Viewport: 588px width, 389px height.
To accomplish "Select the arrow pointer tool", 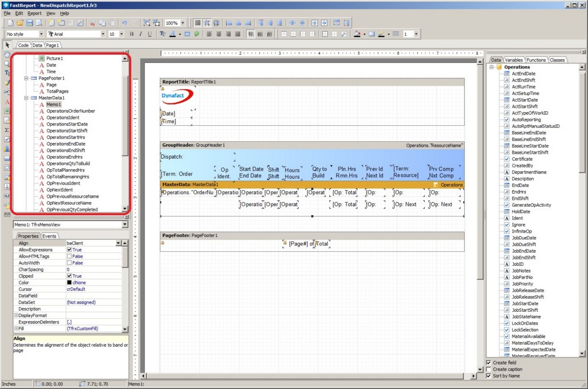I will coord(7,45).
